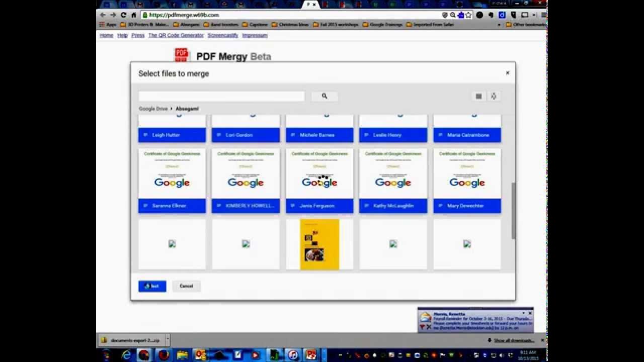The height and width of the screenshot is (362, 644).
Task: Open the Home link
Action: [x=106, y=36]
